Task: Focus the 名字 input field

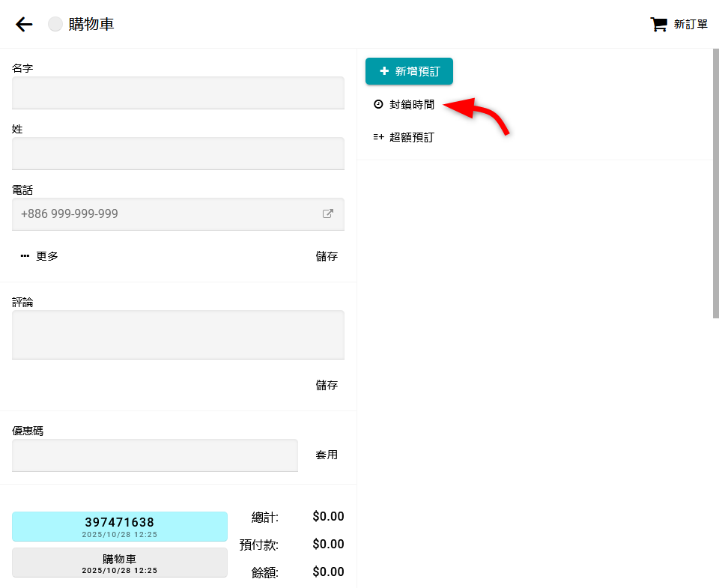Action: (178, 93)
